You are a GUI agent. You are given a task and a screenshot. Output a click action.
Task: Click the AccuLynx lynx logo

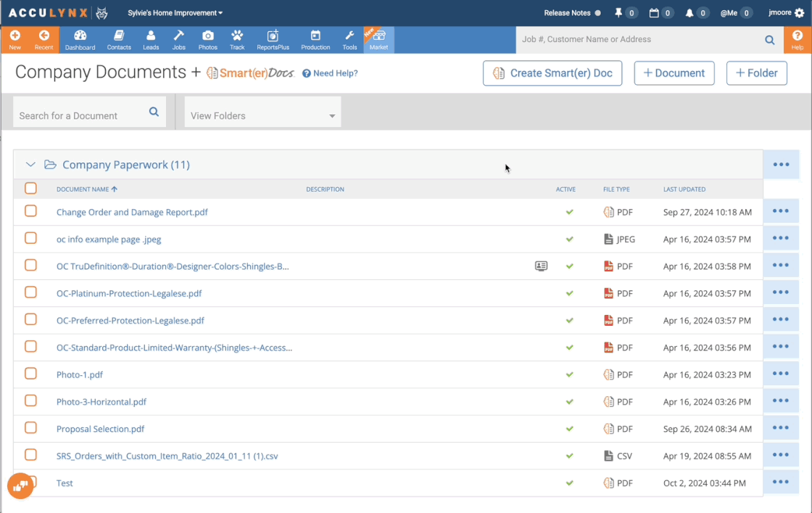(102, 13)
